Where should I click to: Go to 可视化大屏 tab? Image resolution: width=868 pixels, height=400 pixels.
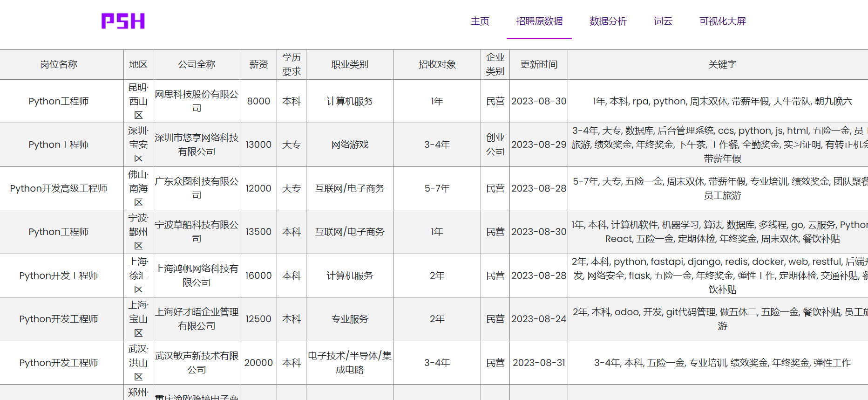point(723,21)
